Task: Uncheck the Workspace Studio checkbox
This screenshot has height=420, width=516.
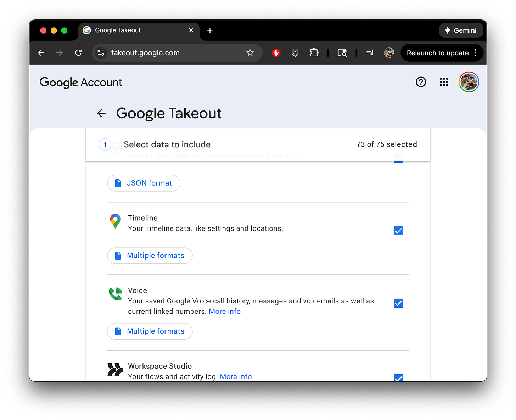Action: point(398,378)
